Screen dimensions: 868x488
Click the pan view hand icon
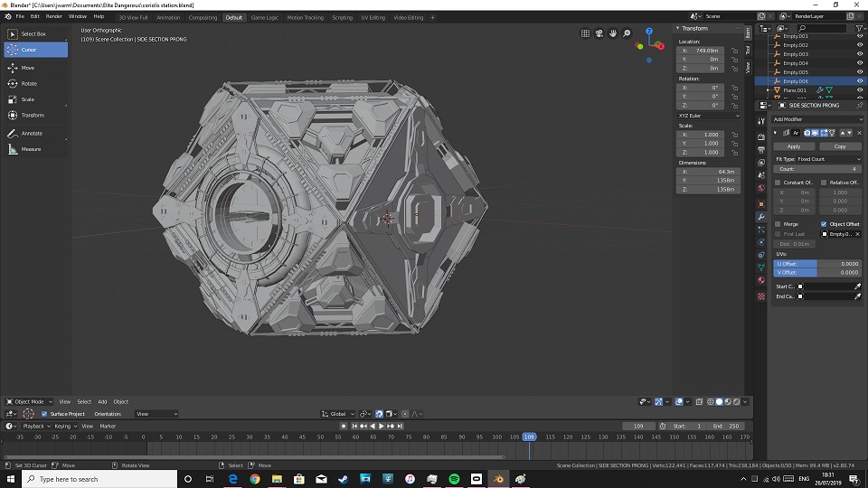click(613, 33)
